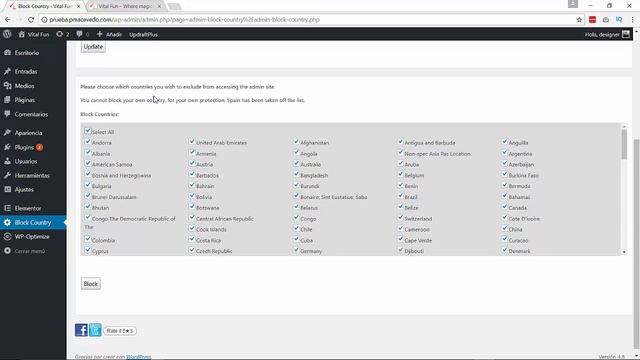Open the comments bubble in admin bar
This screenshot has height=360, width=640.
(79, 34)
